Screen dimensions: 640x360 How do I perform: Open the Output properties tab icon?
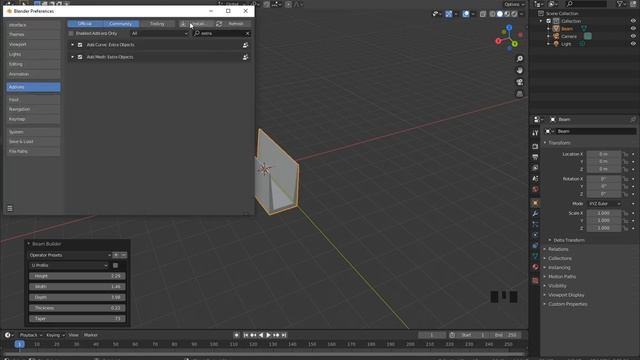[x=535, y=157]
